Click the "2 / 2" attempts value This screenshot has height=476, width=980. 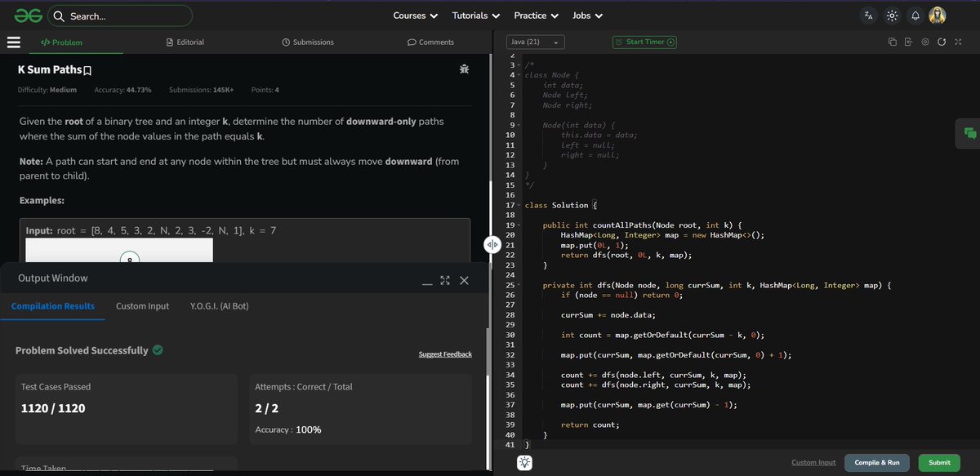(267, 408)
